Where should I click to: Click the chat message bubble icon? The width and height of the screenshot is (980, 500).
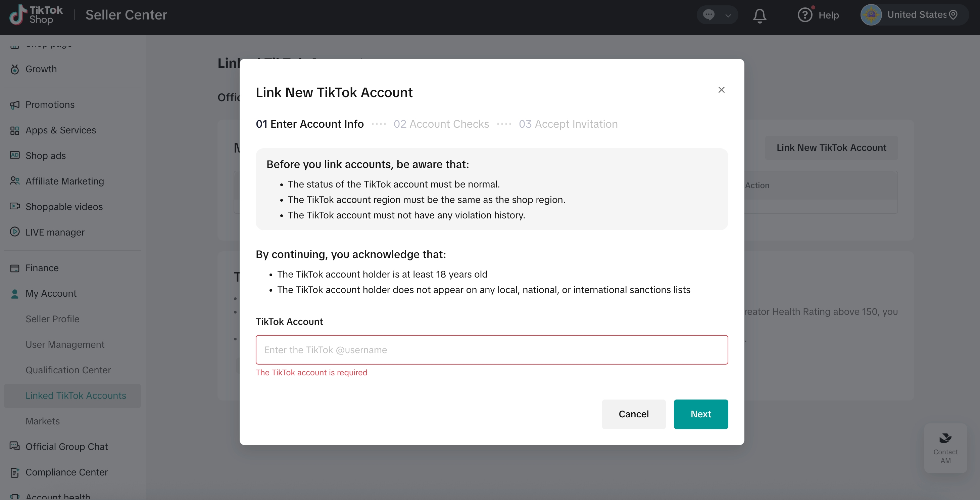tap(708, 15)
